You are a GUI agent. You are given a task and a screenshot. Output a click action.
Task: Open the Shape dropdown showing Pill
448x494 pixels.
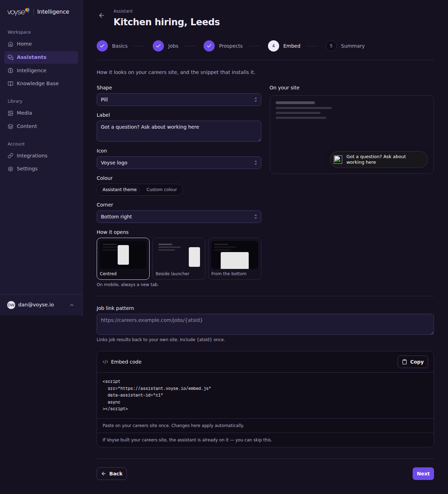tap(179, 100)
